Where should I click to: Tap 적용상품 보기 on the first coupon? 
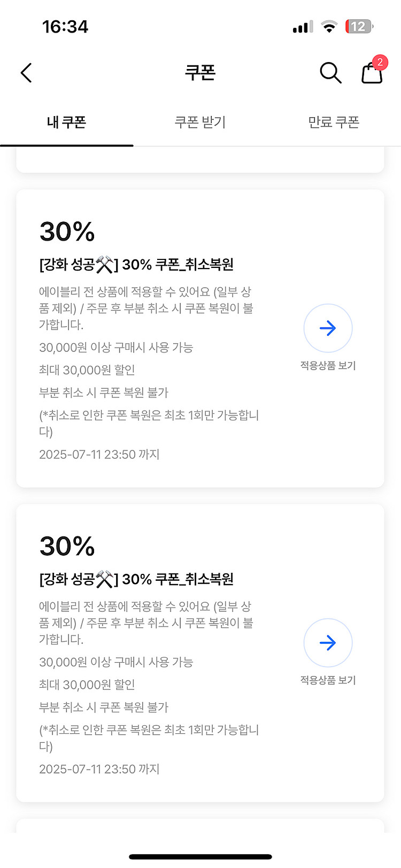(328, 366)
